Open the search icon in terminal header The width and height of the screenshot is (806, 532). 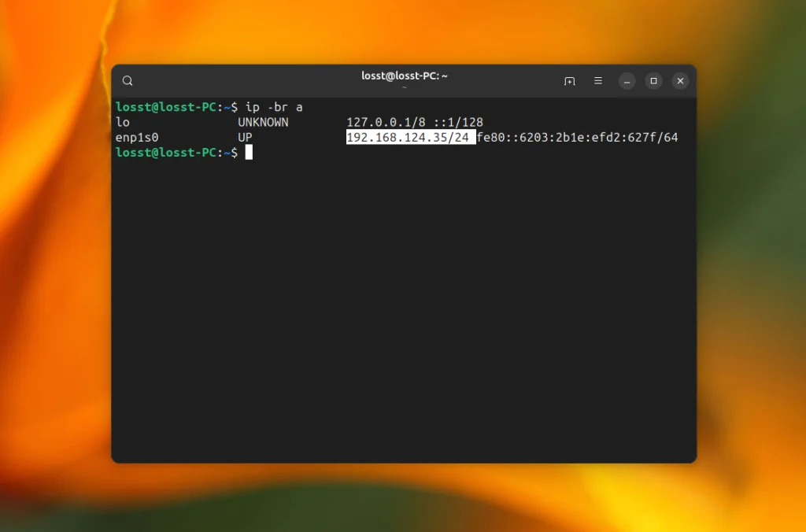(x=128, y=80)
